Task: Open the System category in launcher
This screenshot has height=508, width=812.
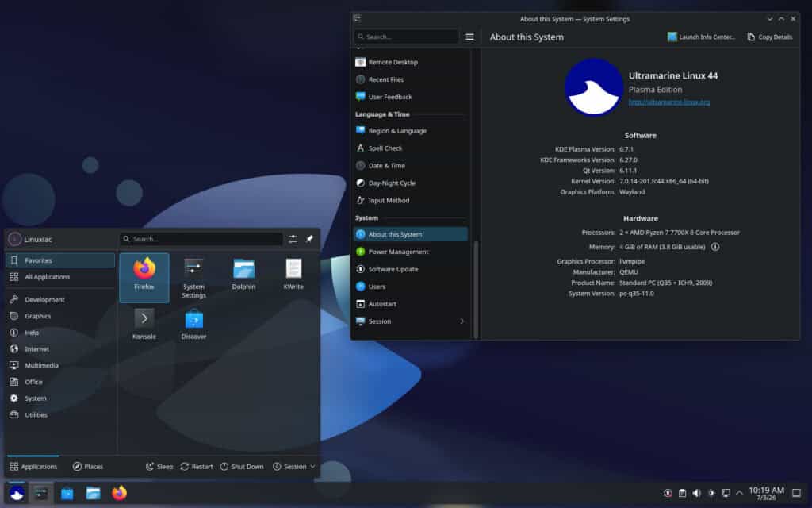Action: [x=60, y=398]
